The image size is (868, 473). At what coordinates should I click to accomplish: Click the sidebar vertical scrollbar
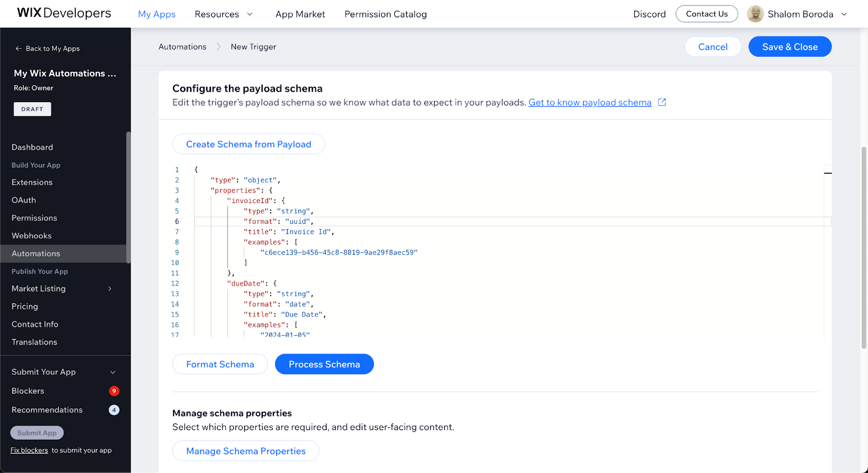[x=129, y=197]
